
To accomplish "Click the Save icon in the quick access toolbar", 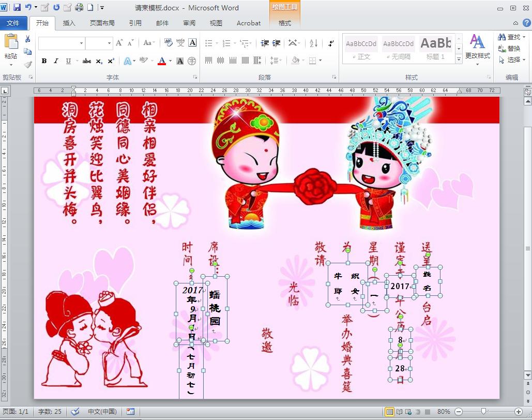I will click(x=17, y=8).
